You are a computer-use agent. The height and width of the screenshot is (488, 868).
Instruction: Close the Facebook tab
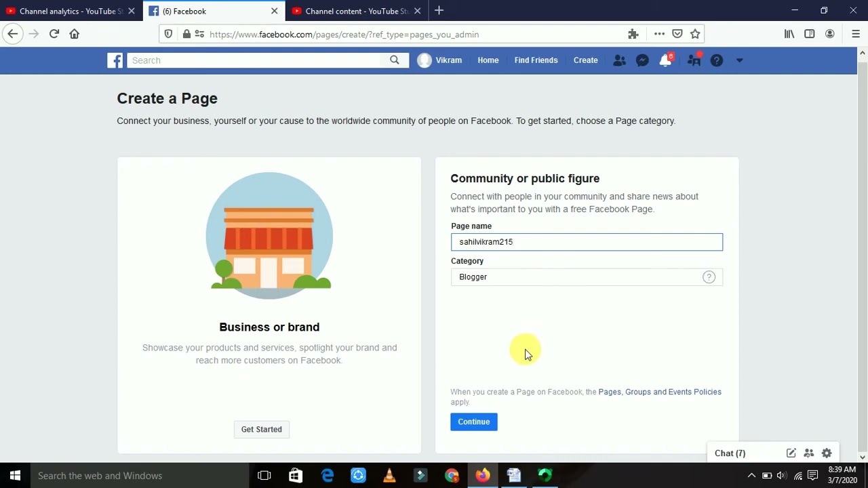275,11
